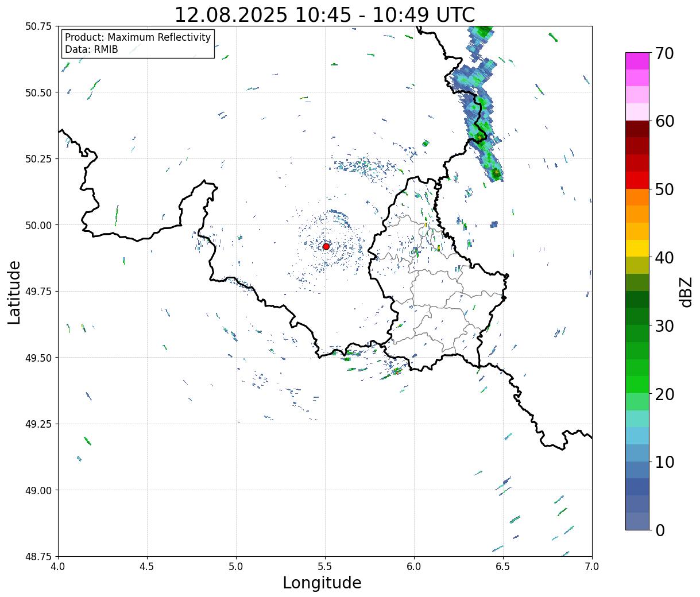The image size is (700, 597).
Task: Select the 'Product: Maximum Reflectivity' text
Action: (x=138, y=37)
